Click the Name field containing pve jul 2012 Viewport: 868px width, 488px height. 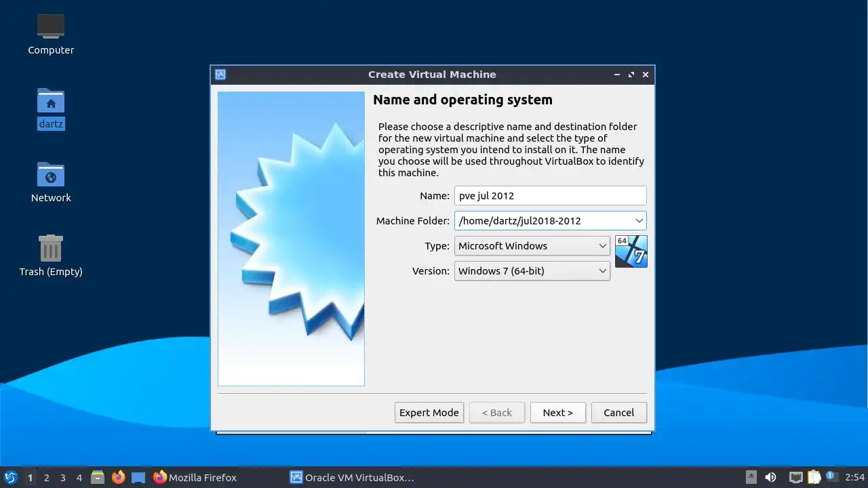[x=550, y=195]
